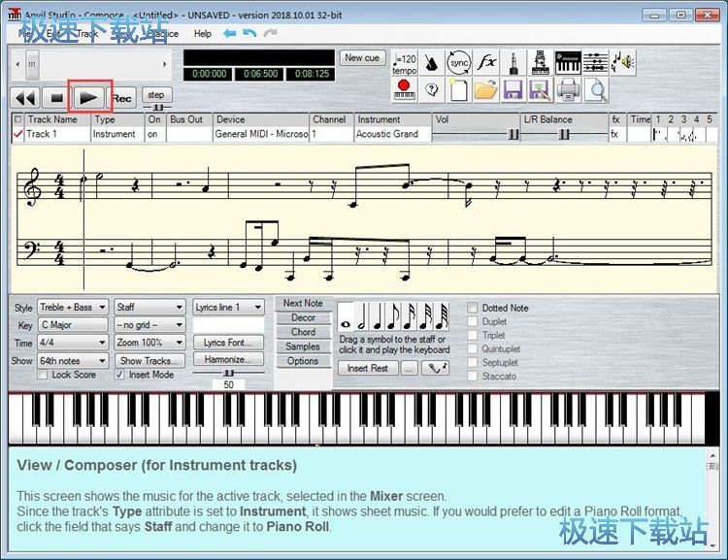
Task: Tick the Duplet checkbox
Action: click(x=472, y=321)
